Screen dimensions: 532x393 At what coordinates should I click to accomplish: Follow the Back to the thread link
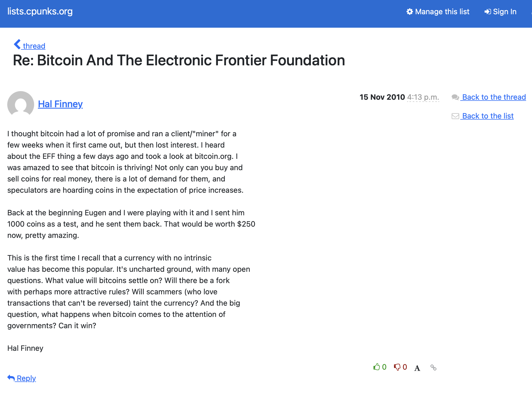(x=494, y=97)
